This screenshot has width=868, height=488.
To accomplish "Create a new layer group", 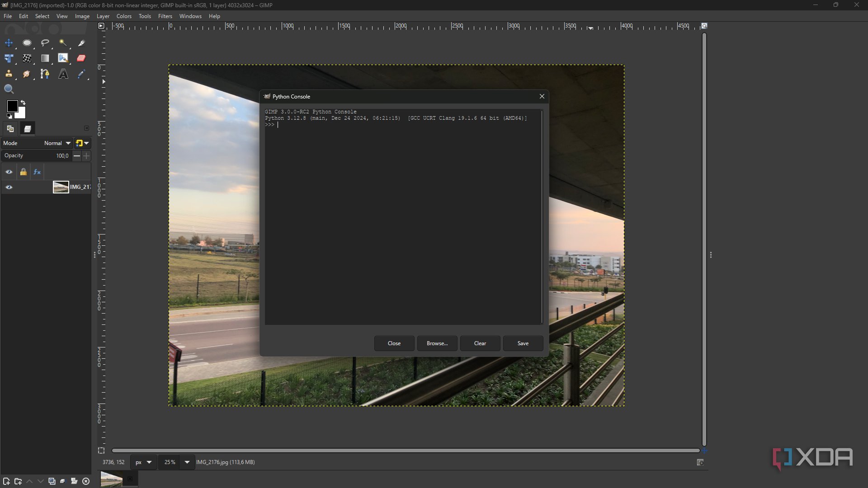I will coord(18,481).
